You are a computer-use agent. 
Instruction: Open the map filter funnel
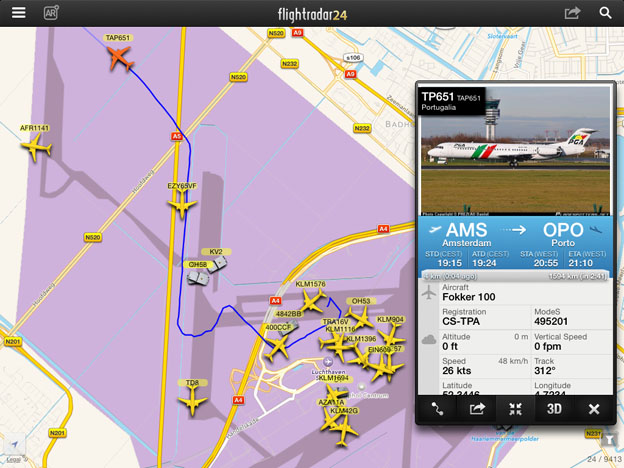click(608, 440)
